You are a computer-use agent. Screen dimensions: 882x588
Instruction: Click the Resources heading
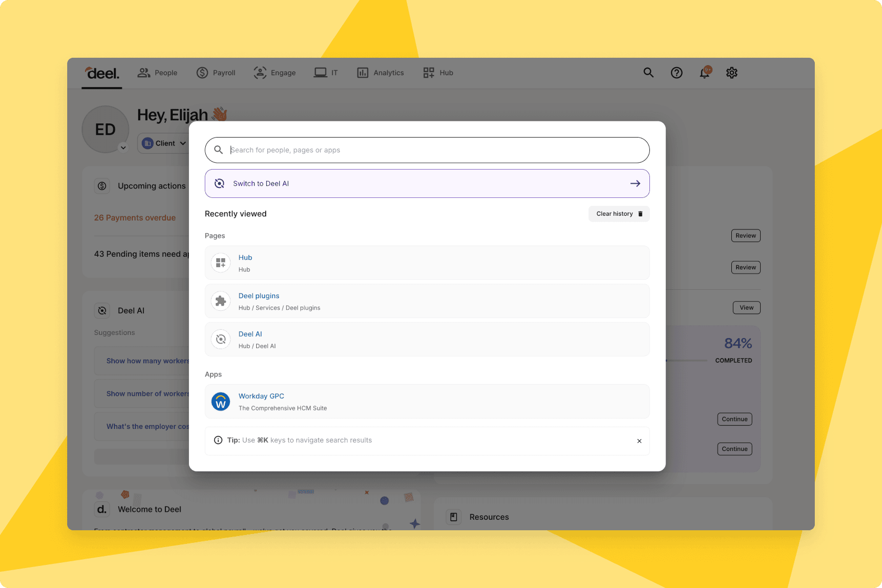489,517
